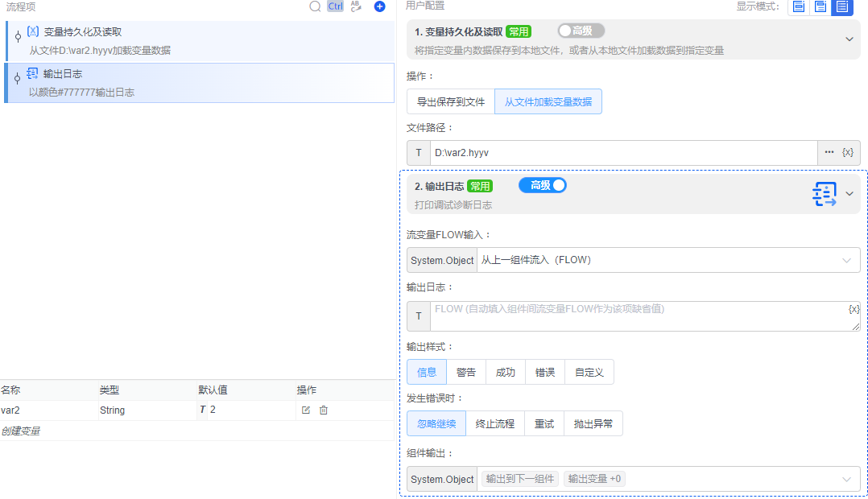868x499 pixels.
Task: Collapse the 变量持久化及读取 section chevron
Action: 849,38
